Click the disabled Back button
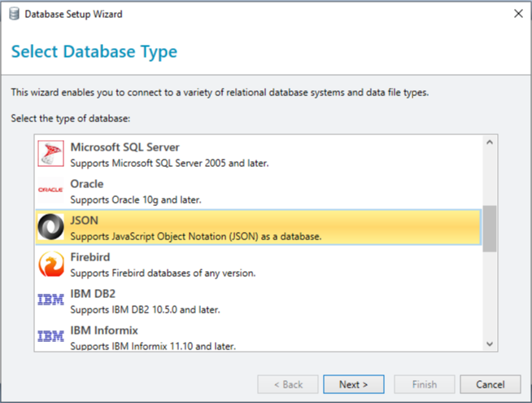532x403 pixels. pos(288,384)
